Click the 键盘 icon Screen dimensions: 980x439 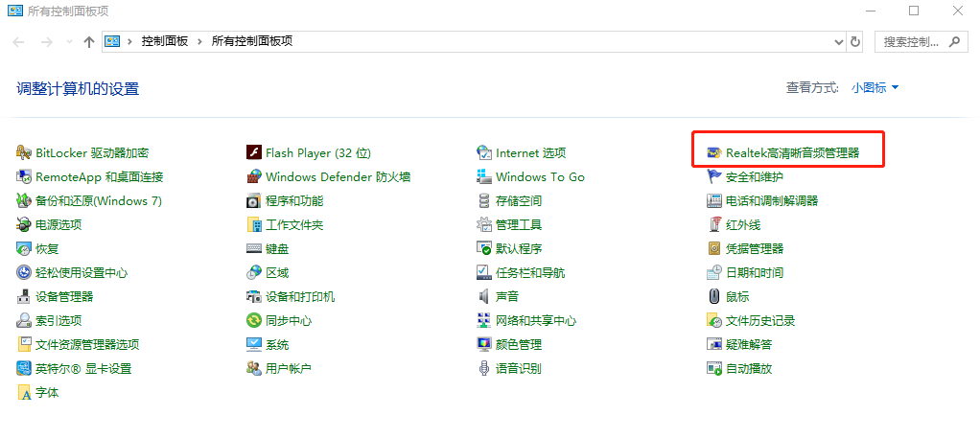point(254,248)
